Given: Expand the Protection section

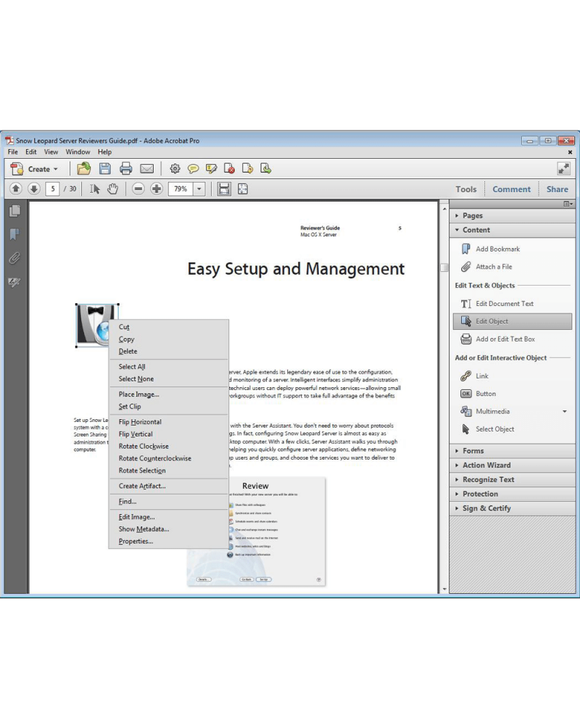Looking at the screenshot, I should point(512,494).
